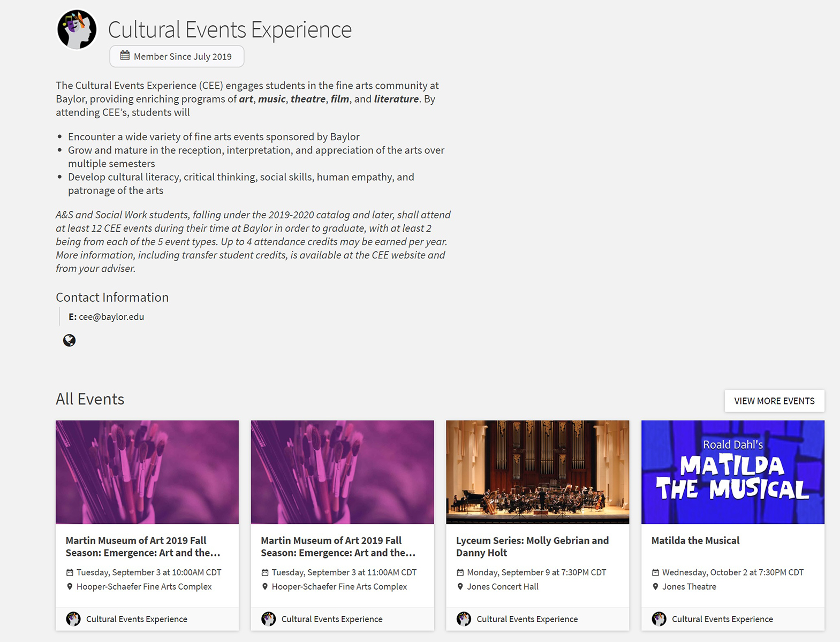The image size is (840, 642).
Task: Click the cee@baylor.edu email address
Action: point(111,317)
